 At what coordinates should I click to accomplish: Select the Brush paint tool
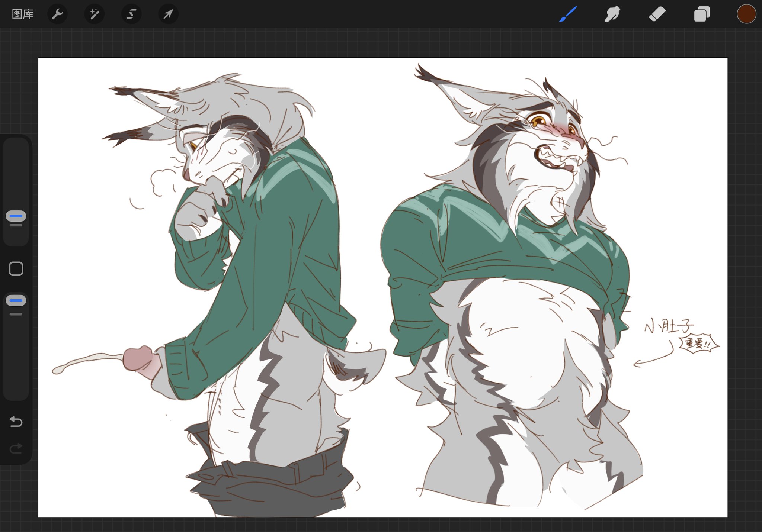coord(568,14)
